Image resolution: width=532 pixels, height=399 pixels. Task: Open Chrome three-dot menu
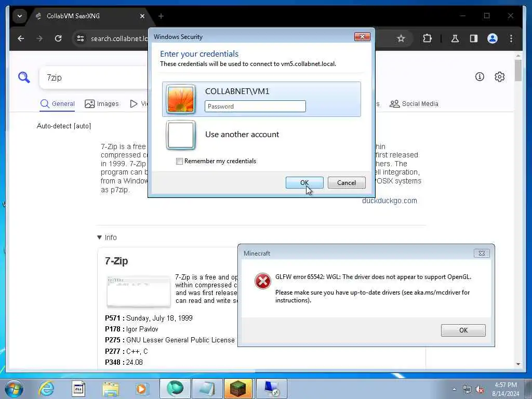(511, 38)
